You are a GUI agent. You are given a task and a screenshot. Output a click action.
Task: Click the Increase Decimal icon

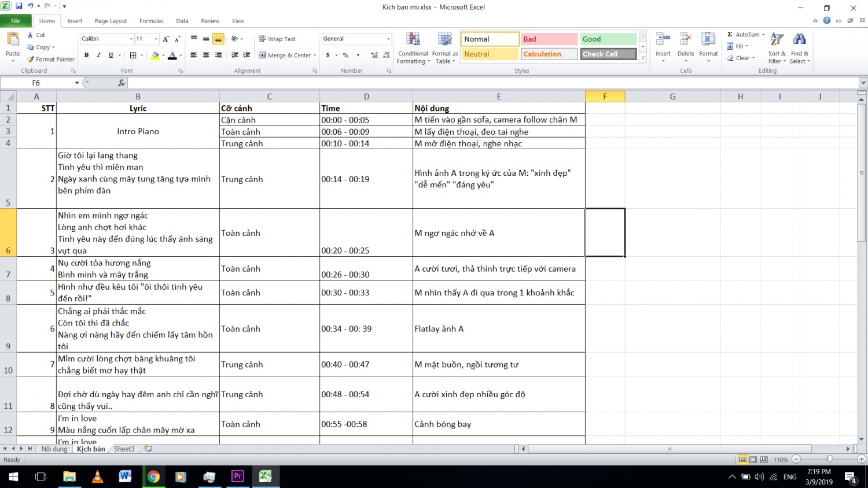(374, 55)
